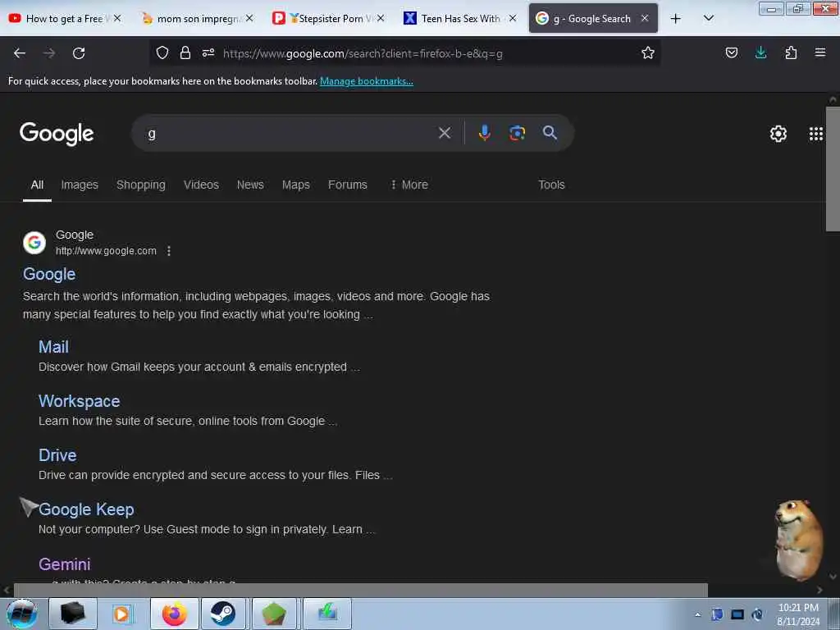The image size is (840, 630).
Task: Open a new browser tab
Action: tap(676, 19)
